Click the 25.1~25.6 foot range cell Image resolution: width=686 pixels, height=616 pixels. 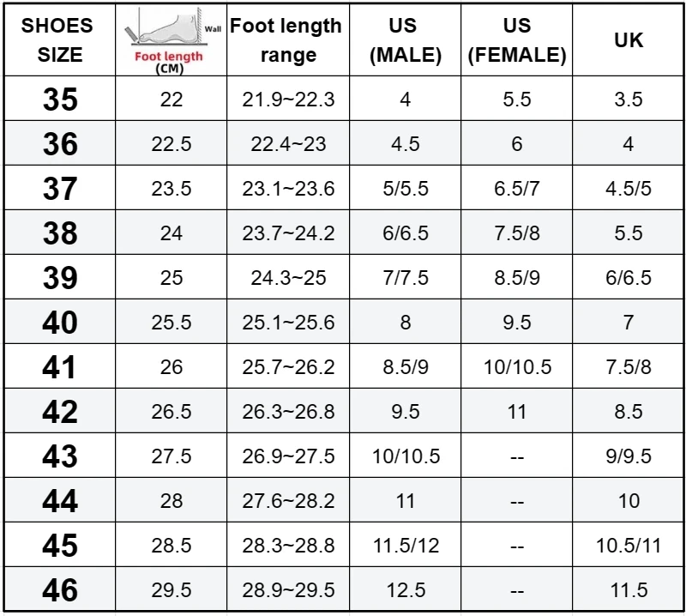pos(288,323)
